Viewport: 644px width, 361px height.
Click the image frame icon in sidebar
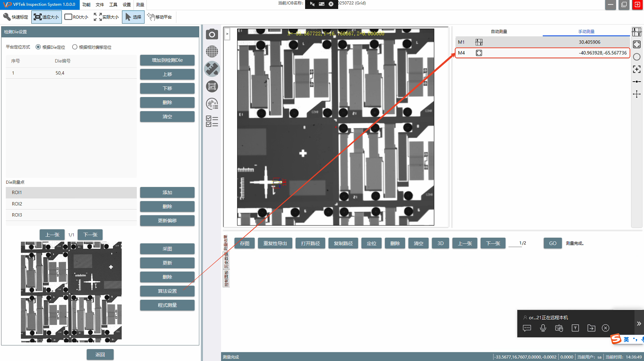click(x=212, y=86)
